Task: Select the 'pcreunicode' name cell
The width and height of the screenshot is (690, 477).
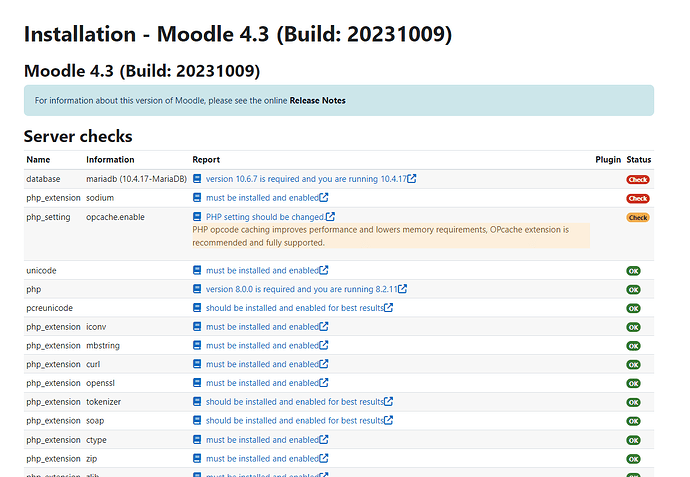Action: click(49, 308)
